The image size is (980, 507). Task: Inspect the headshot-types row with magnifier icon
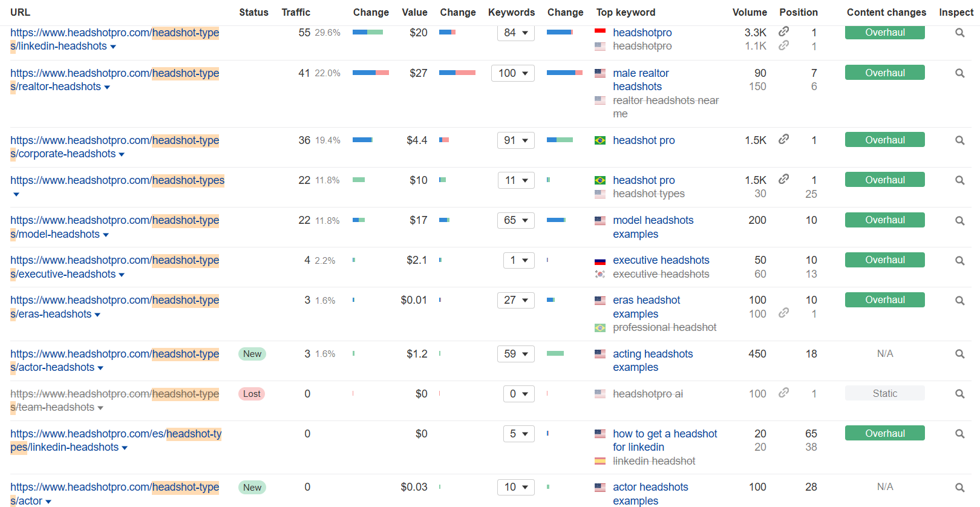(959, 180)
